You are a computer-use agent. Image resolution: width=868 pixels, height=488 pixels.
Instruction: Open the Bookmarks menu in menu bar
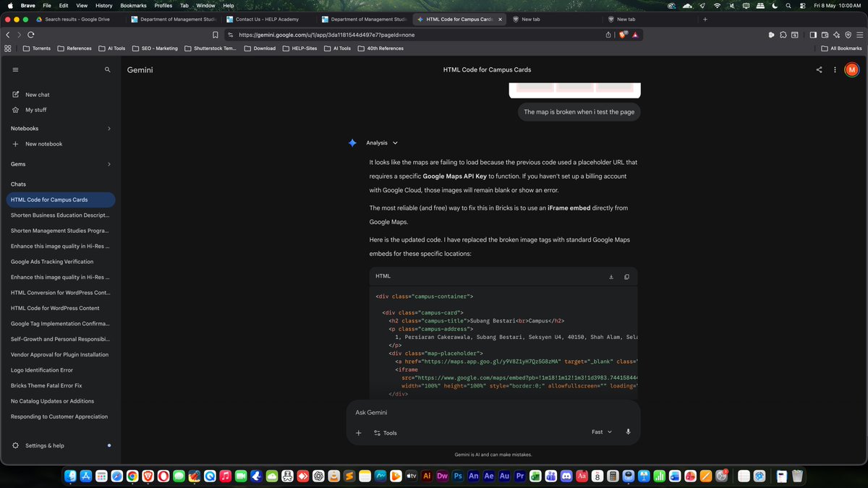pyautogui.click(x=133, y=5)
